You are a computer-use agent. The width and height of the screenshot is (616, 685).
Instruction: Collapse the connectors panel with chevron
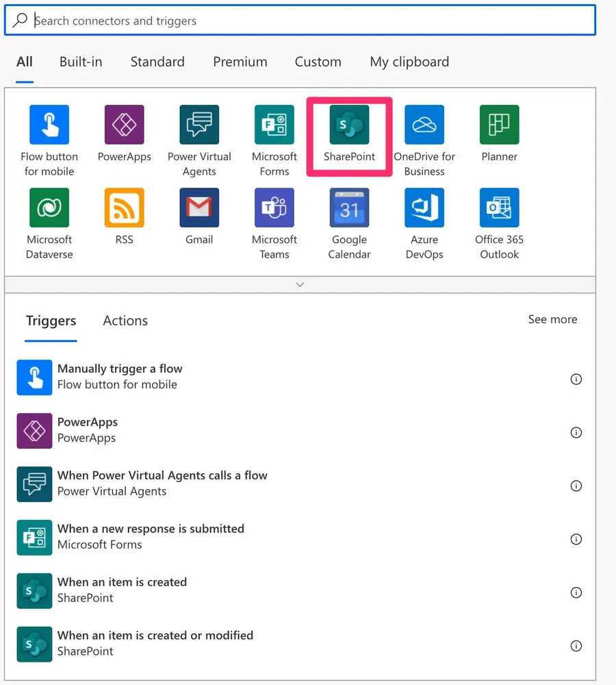point(300,284)
